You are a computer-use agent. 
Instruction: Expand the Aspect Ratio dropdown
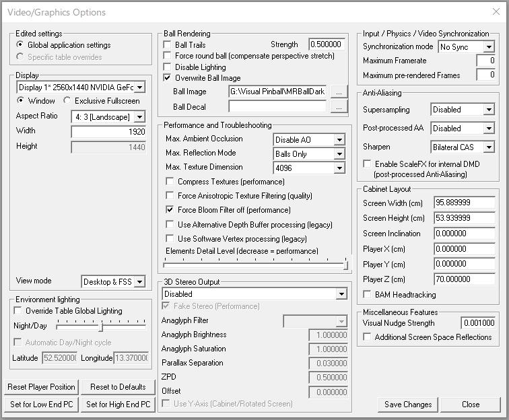point(108,116)
